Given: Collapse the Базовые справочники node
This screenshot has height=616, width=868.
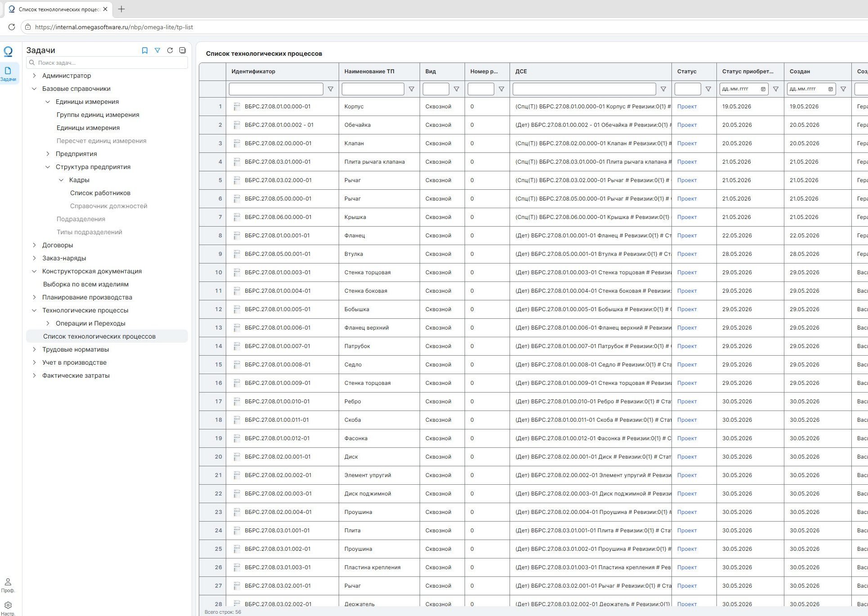Looking at the screenshot, I should pos(34,89).
